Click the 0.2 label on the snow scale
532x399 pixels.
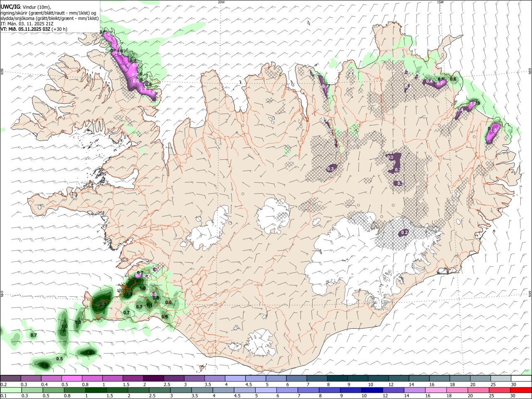(4, 384)
